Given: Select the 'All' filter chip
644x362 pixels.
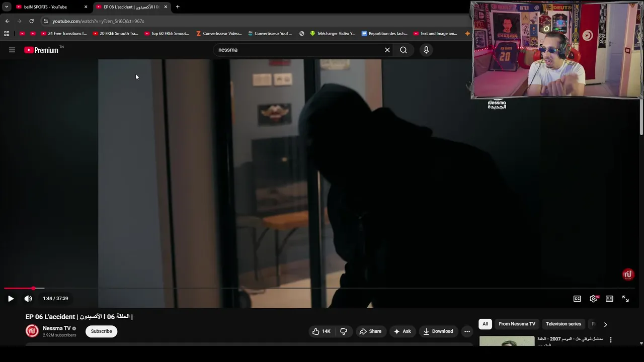Looking at the screenshot, I should coord(485,324).
